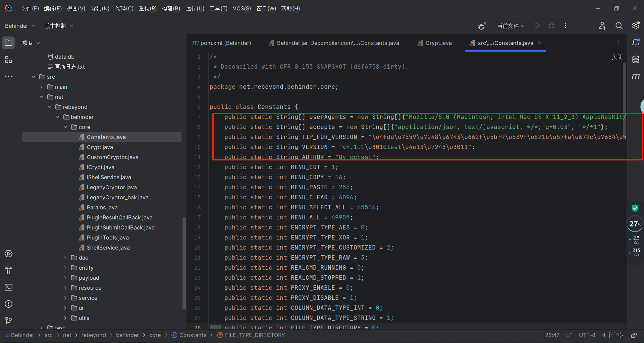This screenshot has width=644, height=343.
Task: Open the 重构(R) menu
Action: (x=148, y=8)
